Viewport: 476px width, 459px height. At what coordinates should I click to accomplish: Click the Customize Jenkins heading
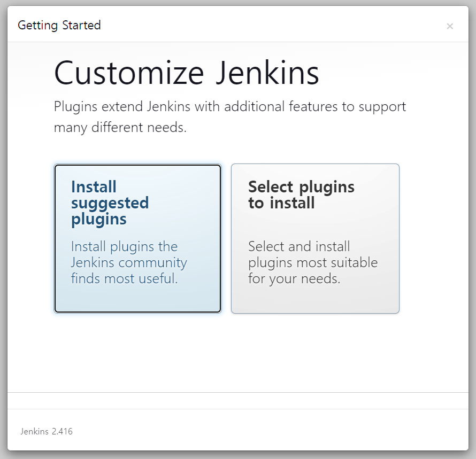point(187,73)
